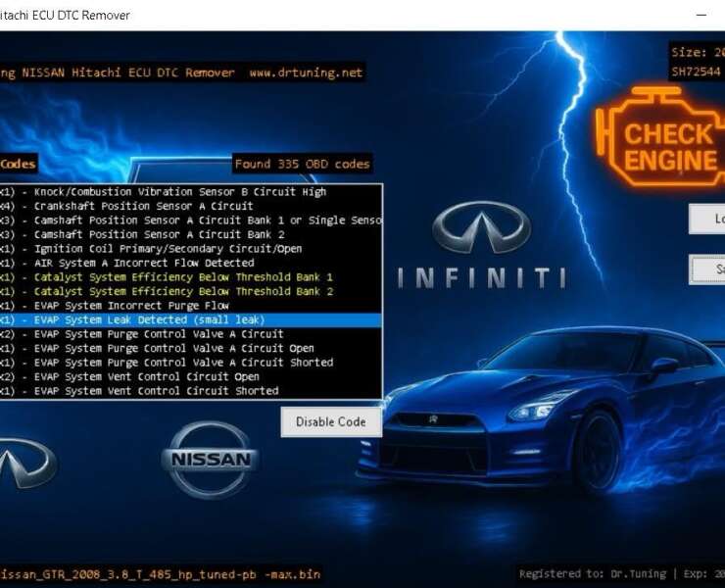Select Camshaft Position Sensor A Circuit Bank 2 row
The height and width of the screenshot is (588, 725).
191,234
